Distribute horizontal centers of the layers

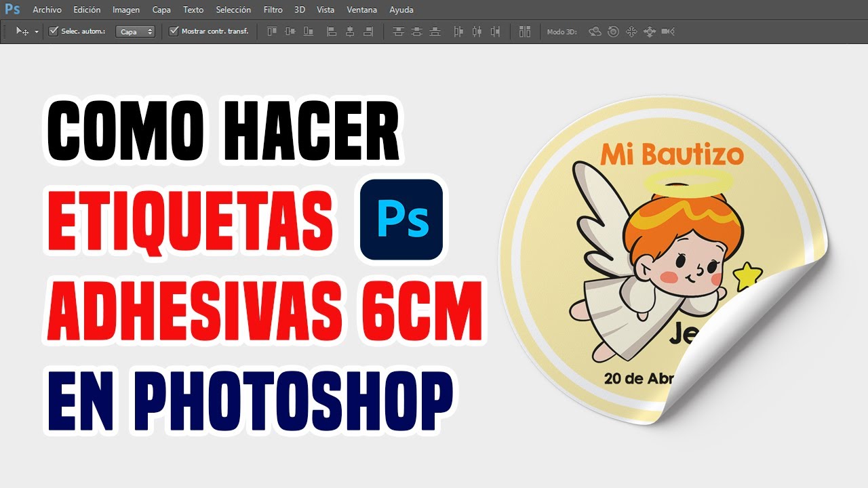point(477,31)
